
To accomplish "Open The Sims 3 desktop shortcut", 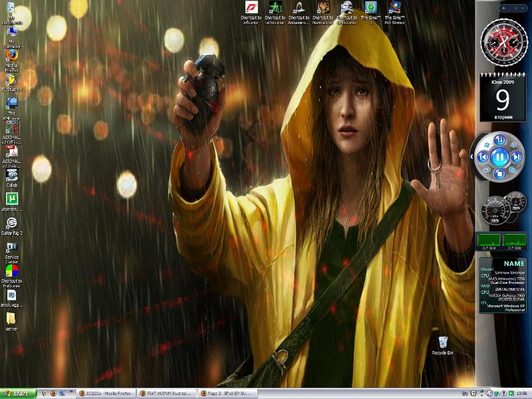I will (x=369, y=9).
